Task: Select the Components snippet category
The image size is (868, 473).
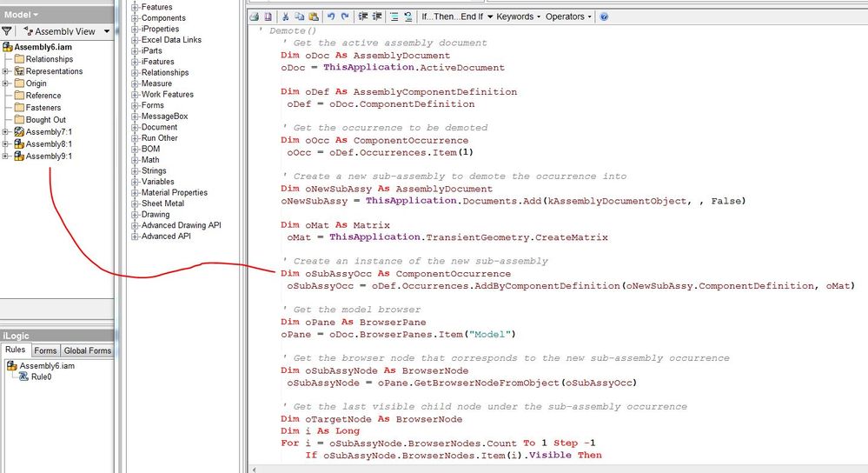Action: (163, 17)
